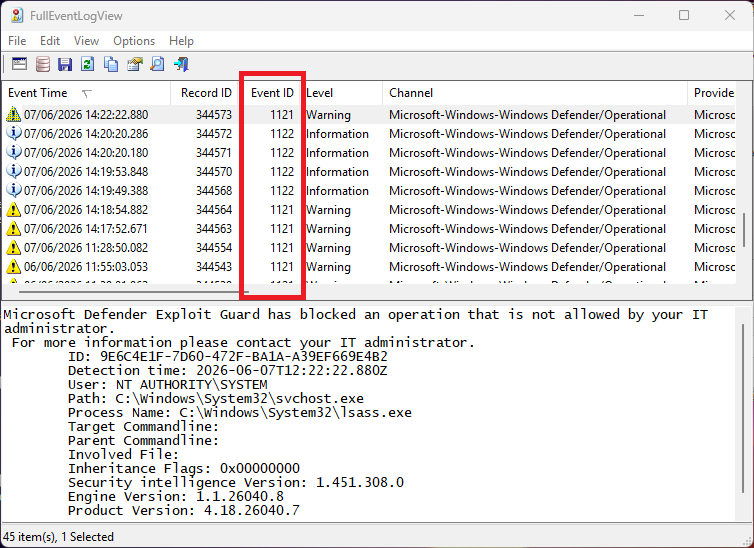Click Record ID cell 344564

(214, 210)
